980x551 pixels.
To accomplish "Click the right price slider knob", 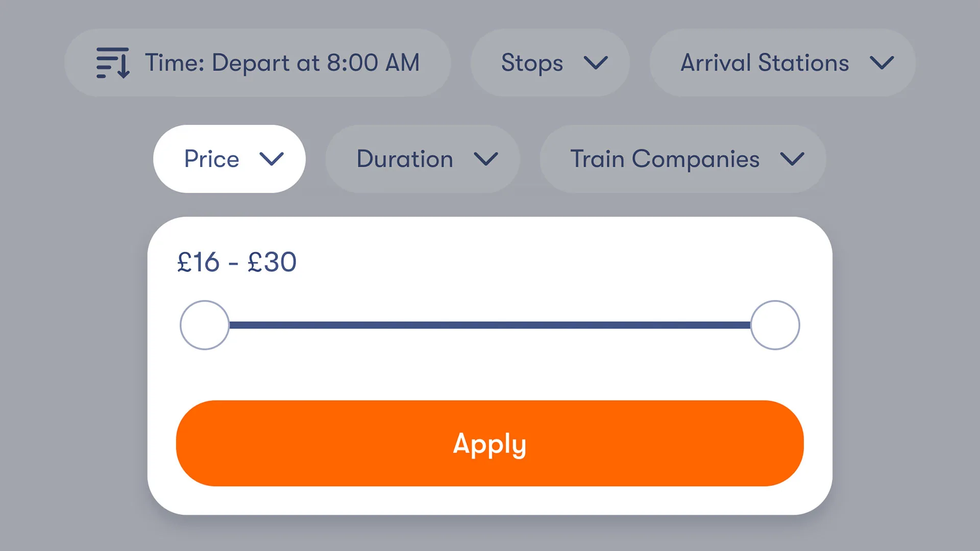I will point(775,324).
